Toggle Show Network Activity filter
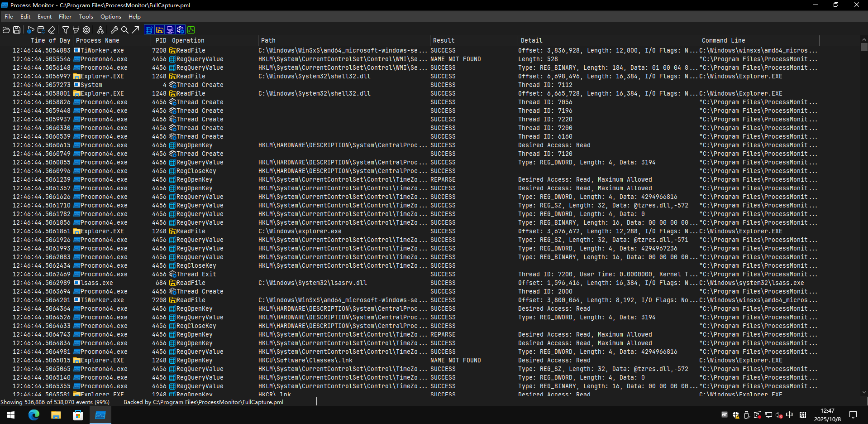This screenshot has height=424, width=868. [x=170, y=30]
